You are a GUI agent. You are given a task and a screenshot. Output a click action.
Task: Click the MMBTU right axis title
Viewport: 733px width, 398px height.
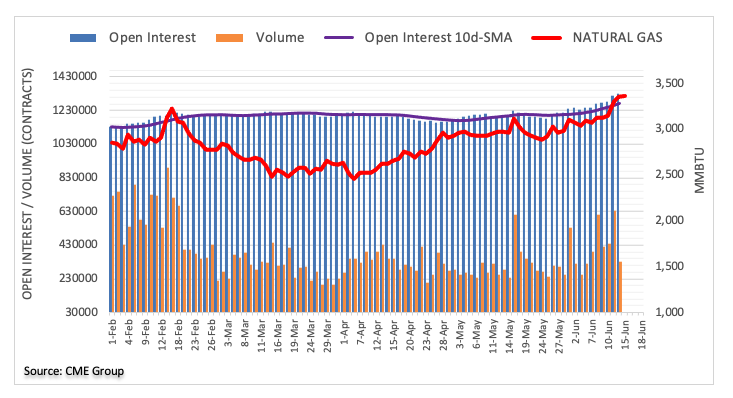699,171
